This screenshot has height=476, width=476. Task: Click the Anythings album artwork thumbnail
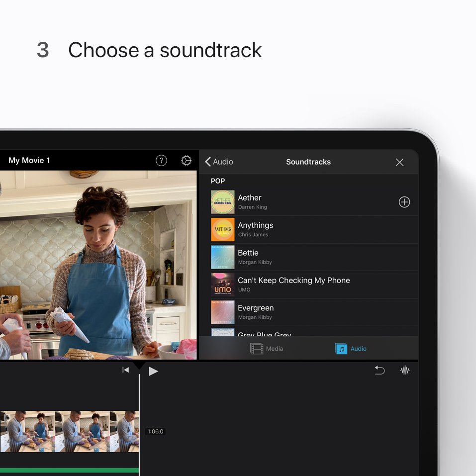[x=222, y=229]
